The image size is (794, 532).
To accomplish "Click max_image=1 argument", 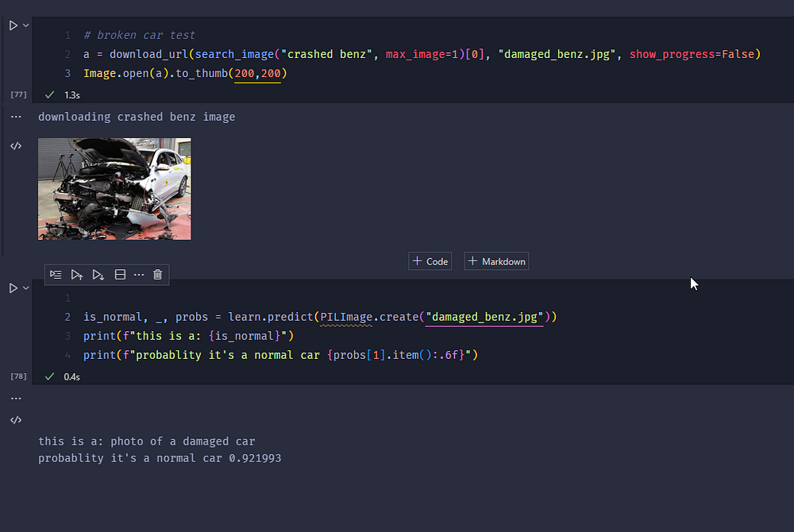I will point(422,54).
